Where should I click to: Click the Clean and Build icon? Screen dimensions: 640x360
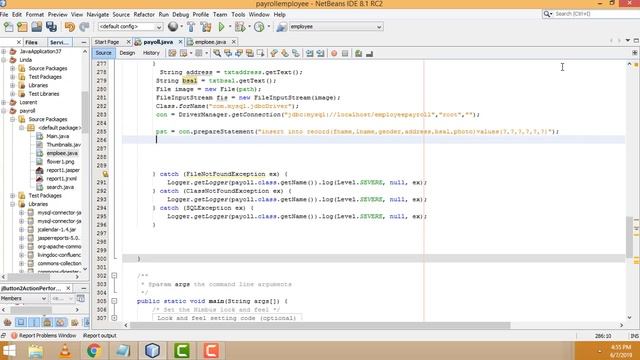click(x=206, y=27)
